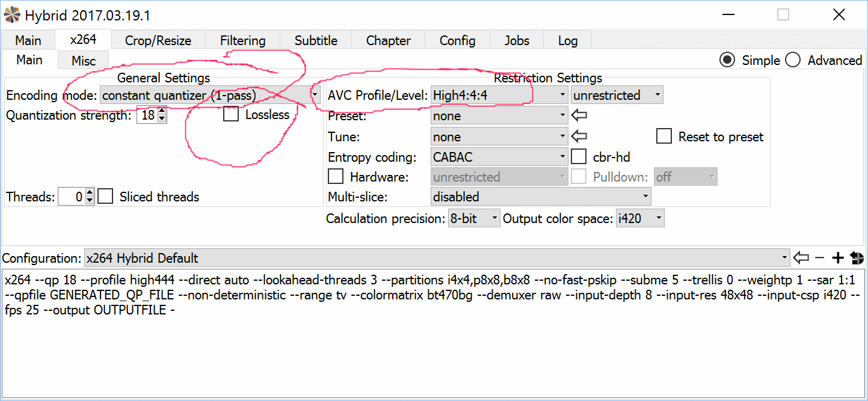
Task: Switch to the Filtering tab
Action: click(242, 41)
